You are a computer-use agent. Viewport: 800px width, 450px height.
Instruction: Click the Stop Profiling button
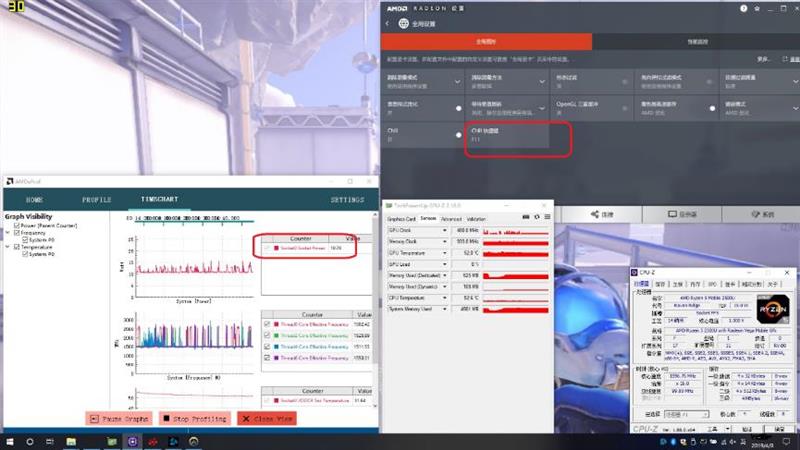(x=194, y=419)
